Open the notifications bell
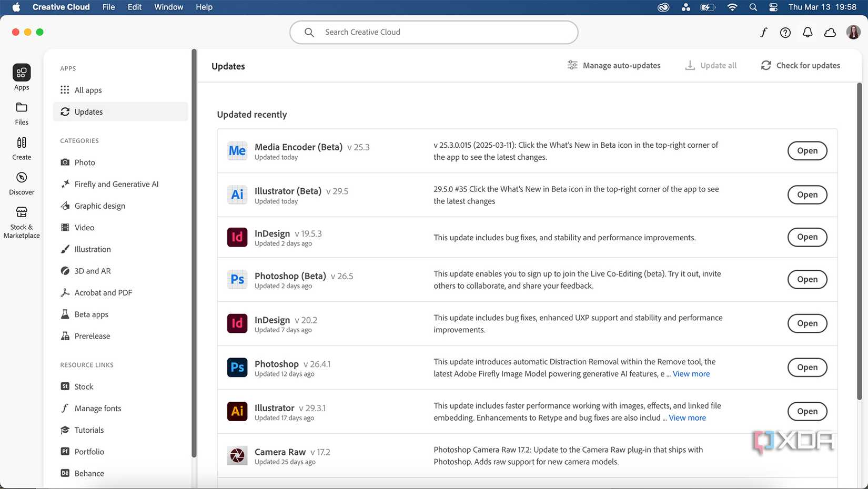 808,33
